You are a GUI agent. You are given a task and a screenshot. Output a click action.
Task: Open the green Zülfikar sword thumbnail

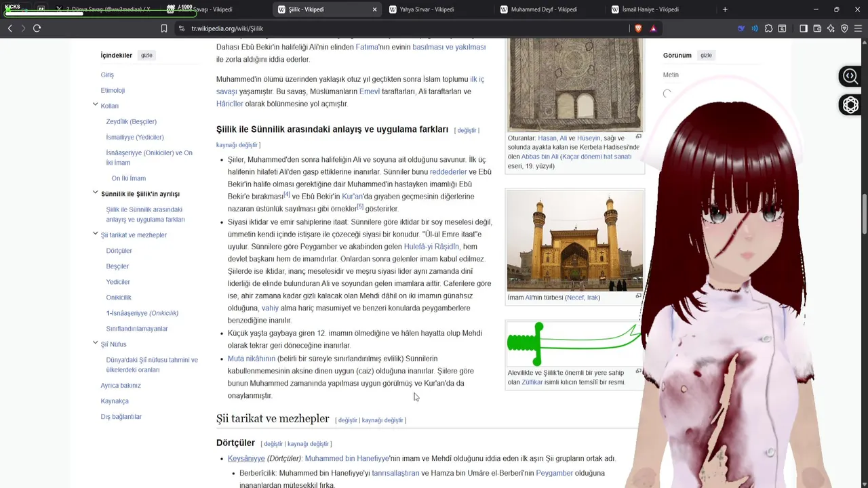click(574, 344)
